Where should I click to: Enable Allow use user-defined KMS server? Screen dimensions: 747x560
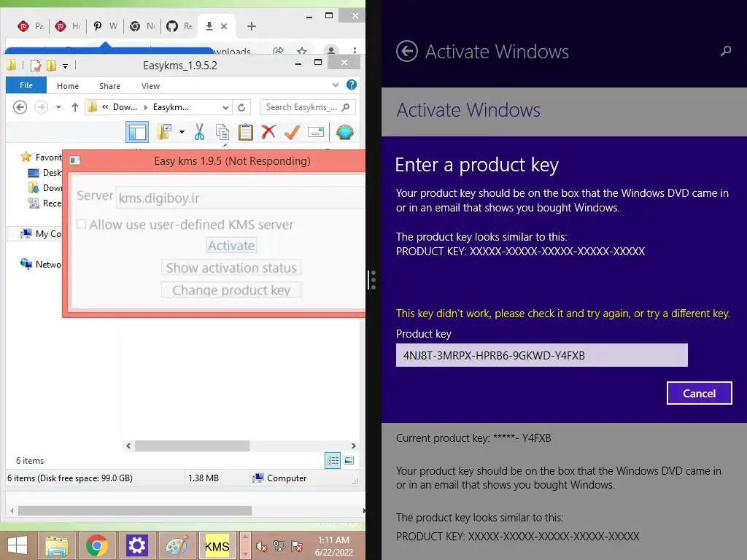point(82,225)
